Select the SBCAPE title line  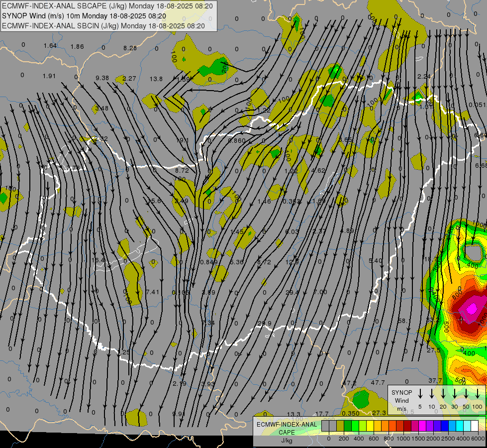107,6
